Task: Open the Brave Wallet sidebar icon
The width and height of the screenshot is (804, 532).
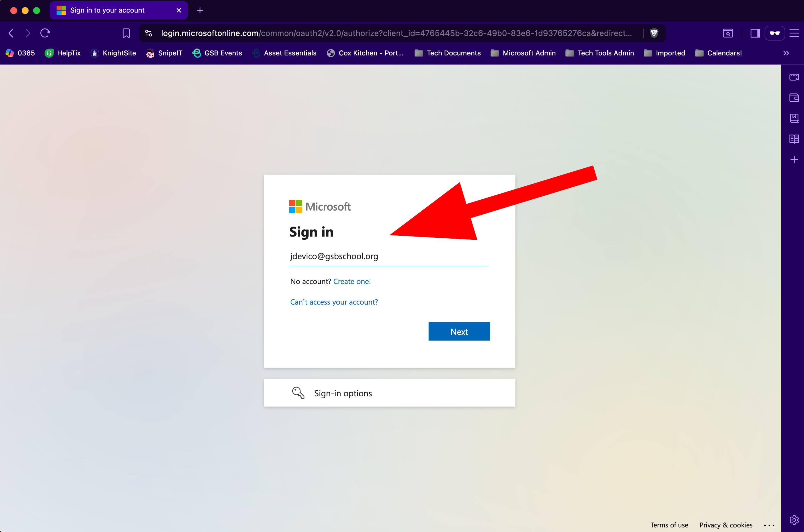Action: (794, 98)
